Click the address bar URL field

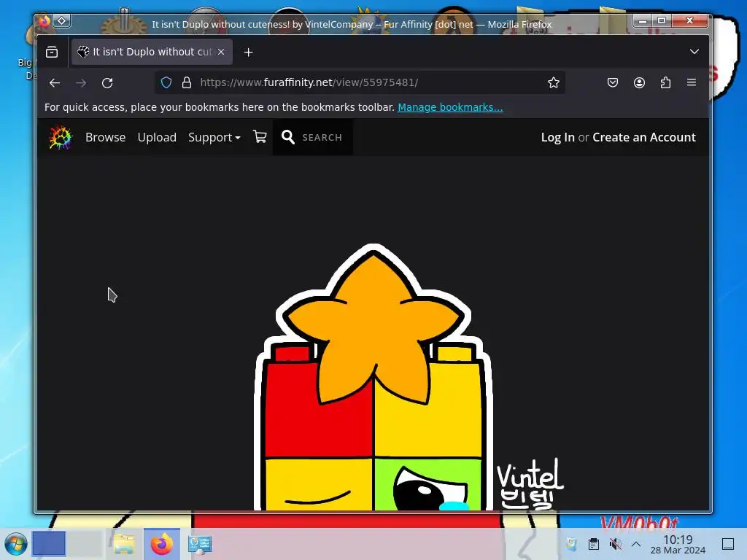click(x=362, y=83)
